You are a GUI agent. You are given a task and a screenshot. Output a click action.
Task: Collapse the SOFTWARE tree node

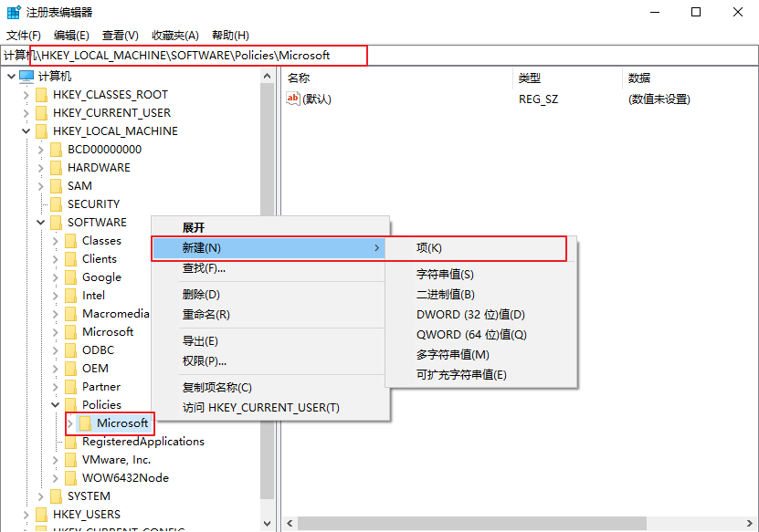41,223
